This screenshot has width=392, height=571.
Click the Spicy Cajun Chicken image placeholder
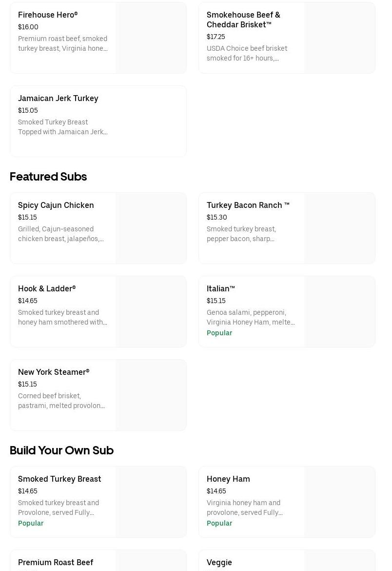coord(151,228)
